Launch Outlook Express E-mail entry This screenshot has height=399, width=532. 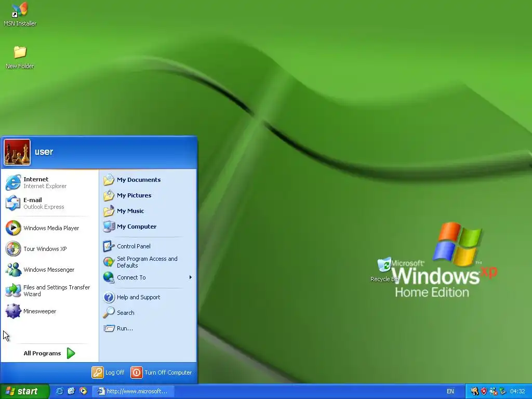(49, 203)
